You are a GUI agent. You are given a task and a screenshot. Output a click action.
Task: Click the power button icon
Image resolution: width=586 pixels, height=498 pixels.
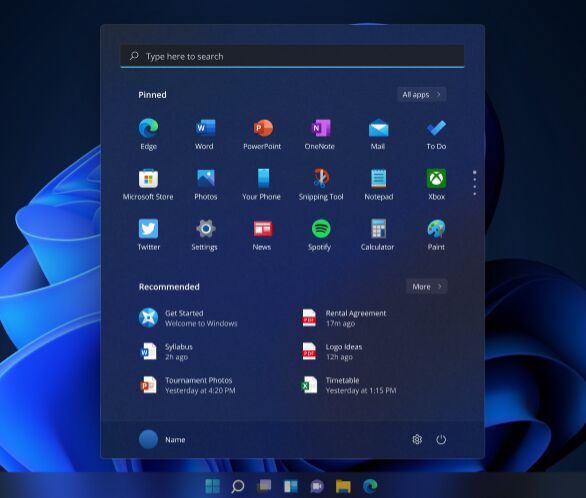[x=441, y=439]
